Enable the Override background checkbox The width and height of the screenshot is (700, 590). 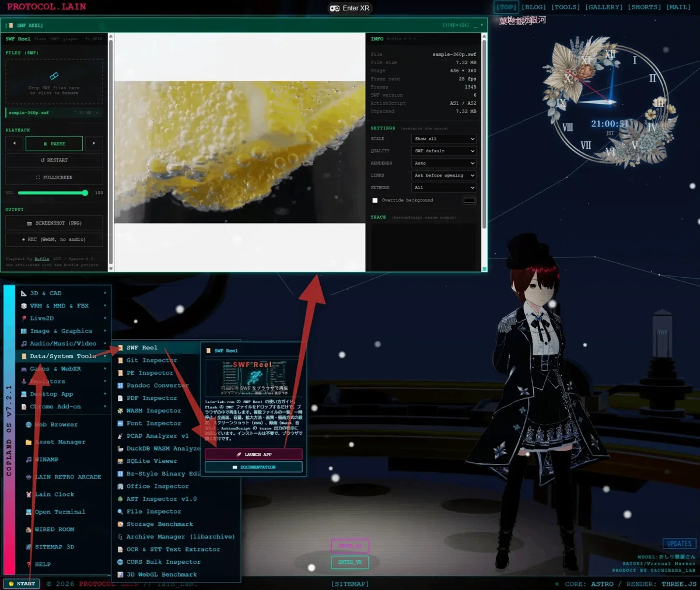tap(375, 200)
